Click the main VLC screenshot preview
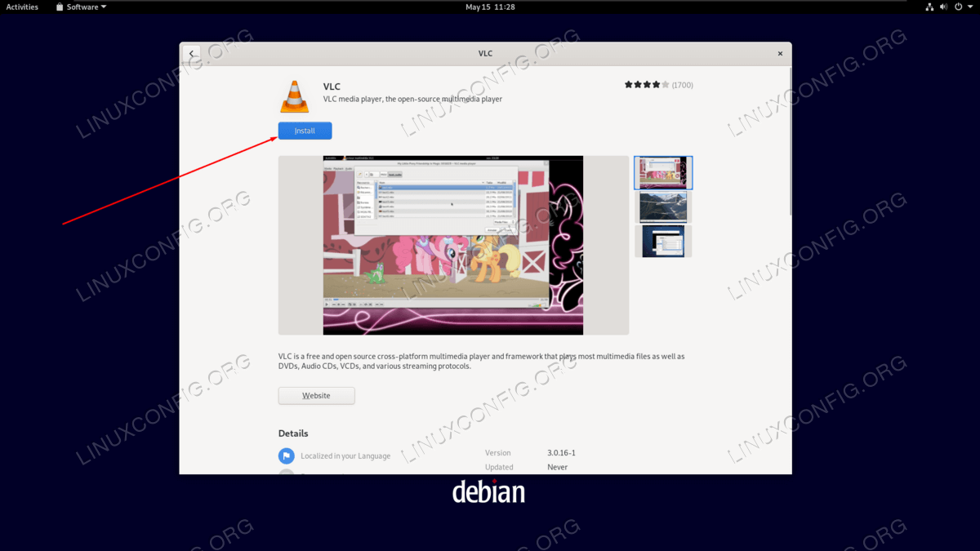Screen dimensions: 980x551 coord(453,245)
